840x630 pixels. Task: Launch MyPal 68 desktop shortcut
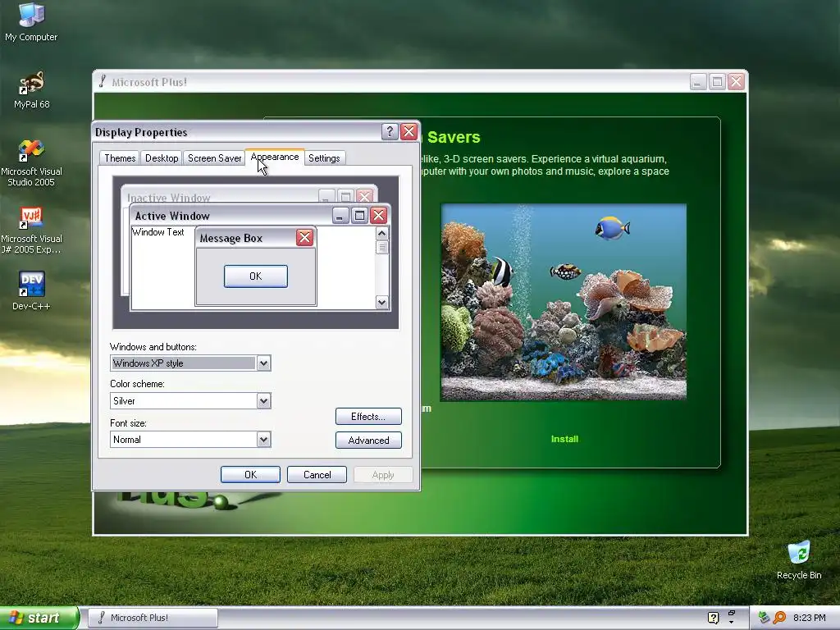click(31, 89)
